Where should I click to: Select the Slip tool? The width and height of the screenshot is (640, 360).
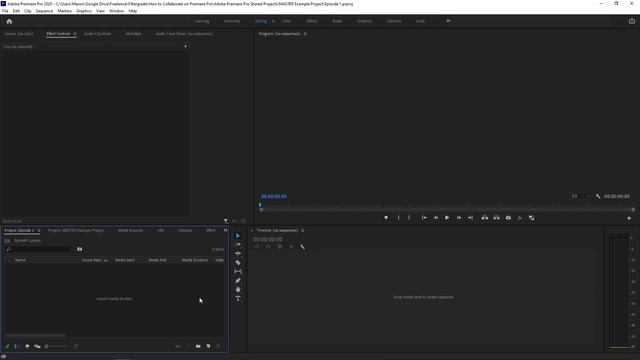click(238, 271)
